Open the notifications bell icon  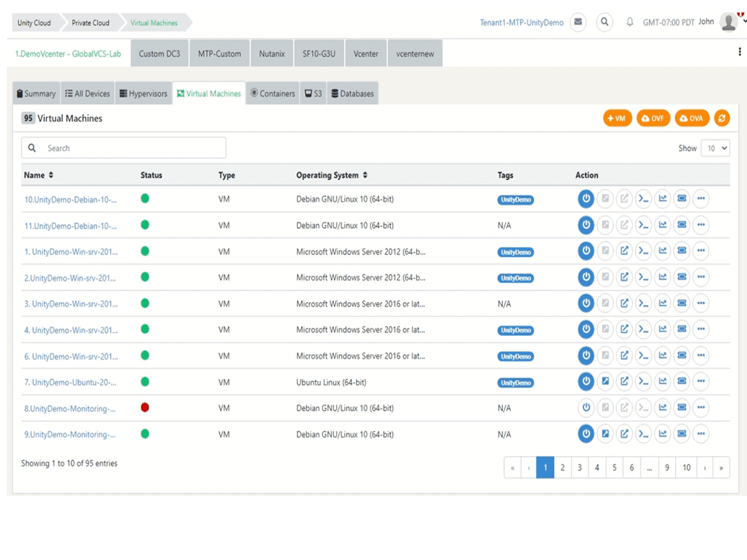[629, 22]
